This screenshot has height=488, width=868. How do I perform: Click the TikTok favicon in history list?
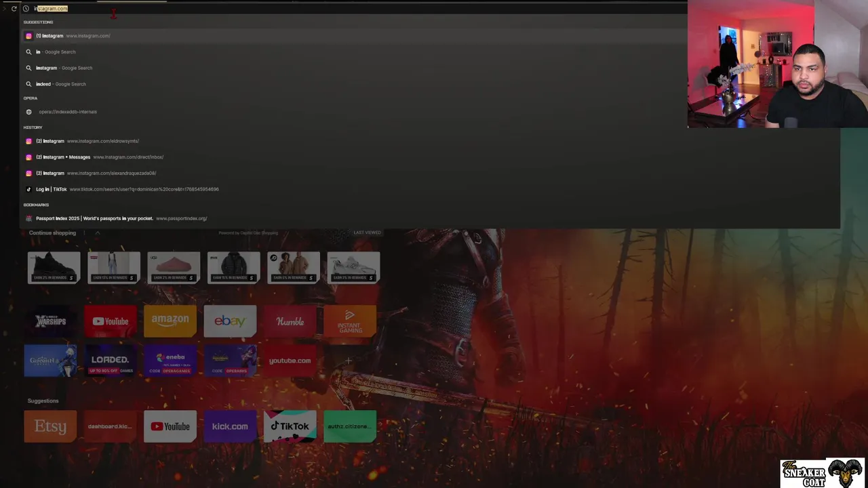tap(28, 189)
